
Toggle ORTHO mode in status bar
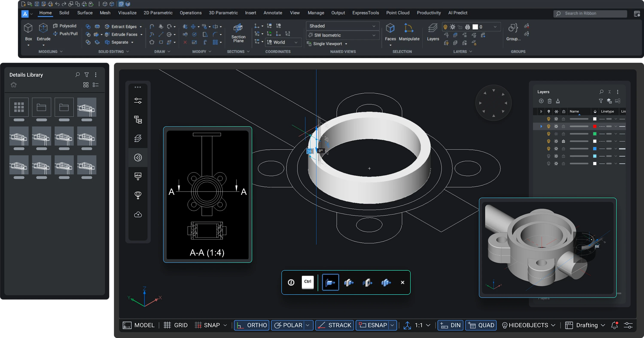pos(251,325)
